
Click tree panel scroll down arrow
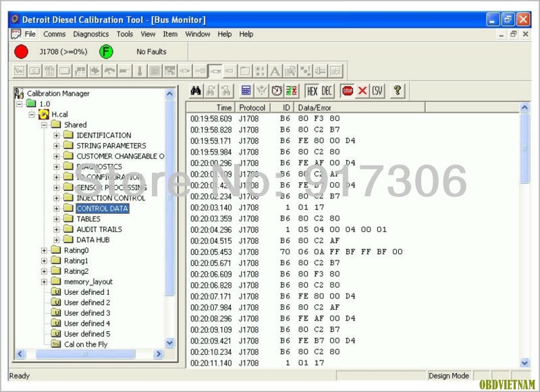coord(170,343)
